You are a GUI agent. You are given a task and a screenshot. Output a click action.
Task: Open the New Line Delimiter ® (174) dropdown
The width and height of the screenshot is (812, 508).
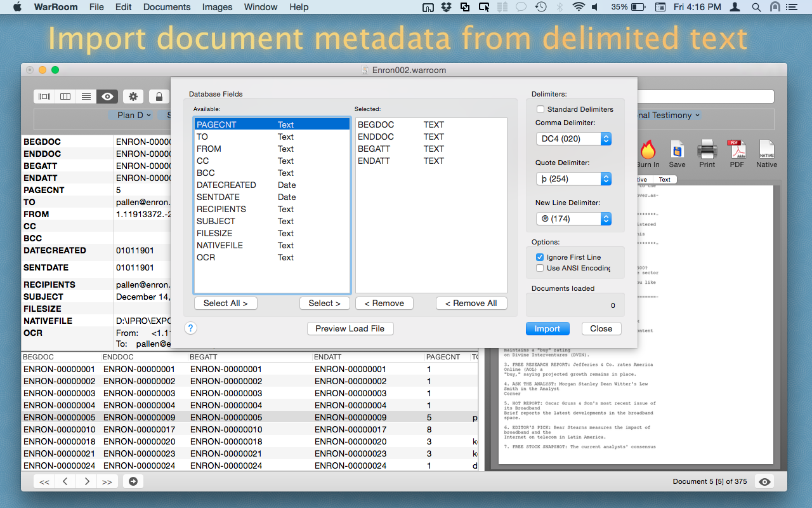coord(573,218)
